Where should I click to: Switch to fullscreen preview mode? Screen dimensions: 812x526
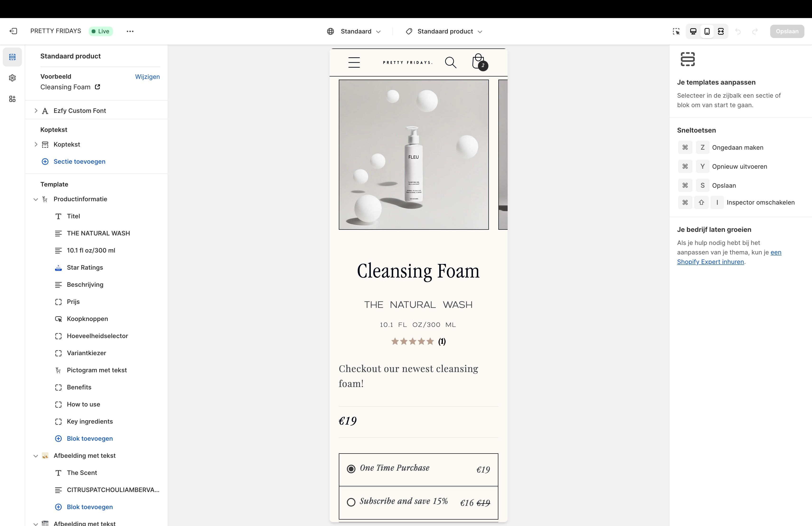[x=721, y=31]
